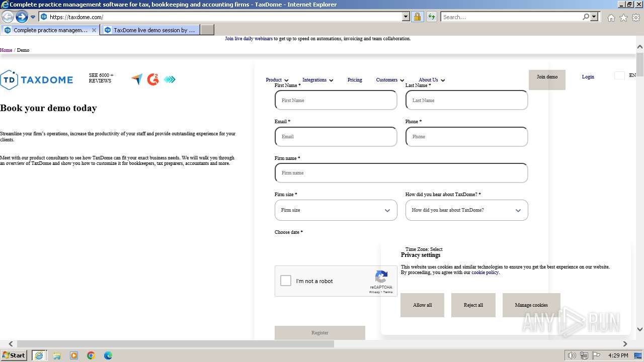Open the reCAPTCHA Privacy link
Image resolution: width=644 pixels, height=362 pixels.
(375, 292)
